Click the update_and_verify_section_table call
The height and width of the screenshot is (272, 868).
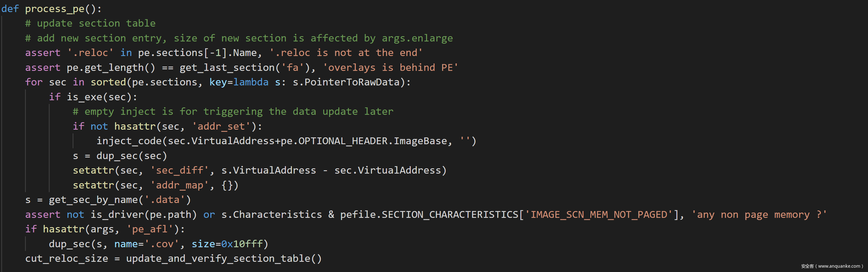pos(218,258)
